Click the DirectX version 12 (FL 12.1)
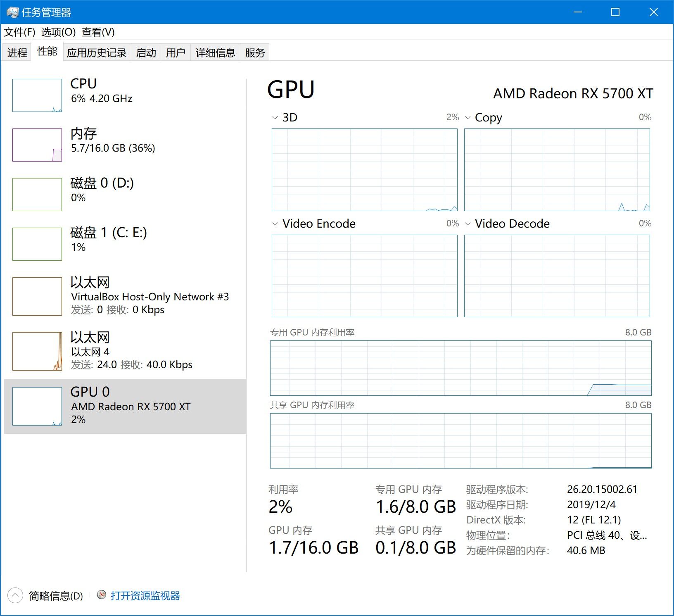The image size is (674, 616). [x=594, y=520]
